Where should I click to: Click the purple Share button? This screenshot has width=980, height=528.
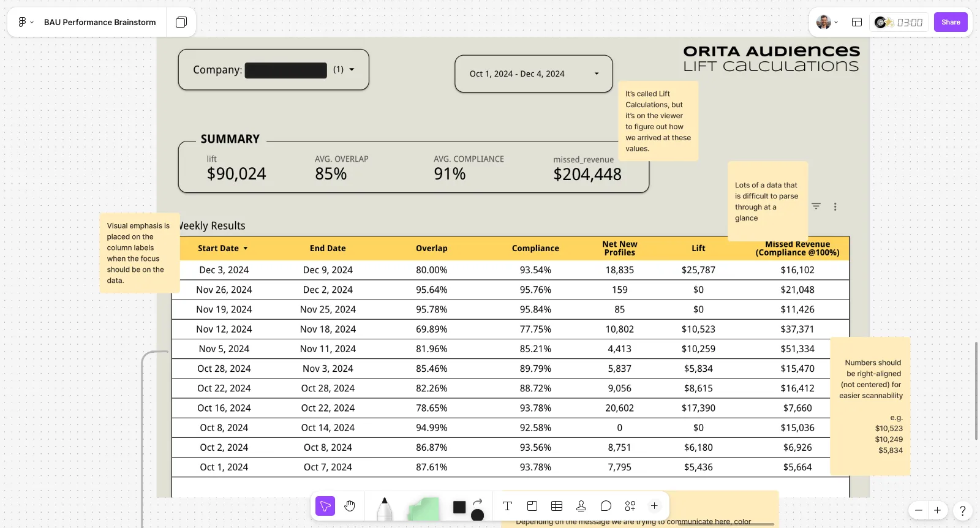coord(951,22)
